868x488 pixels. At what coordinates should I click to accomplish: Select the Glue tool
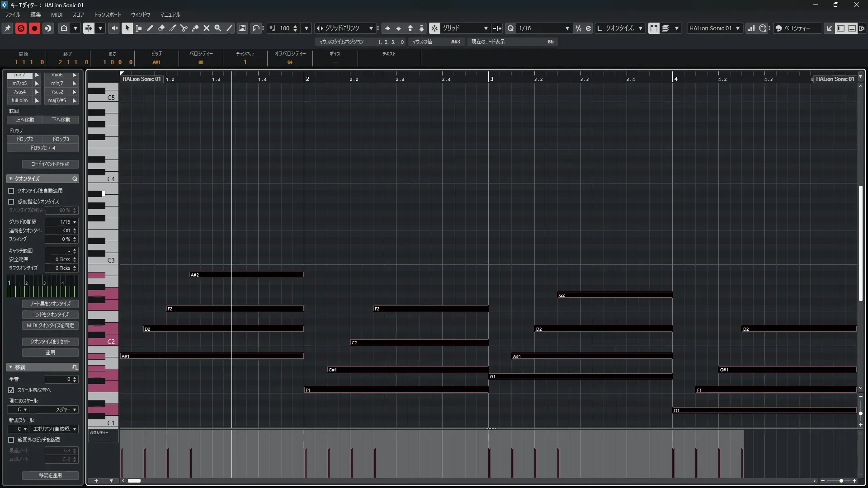click(195, 28)
